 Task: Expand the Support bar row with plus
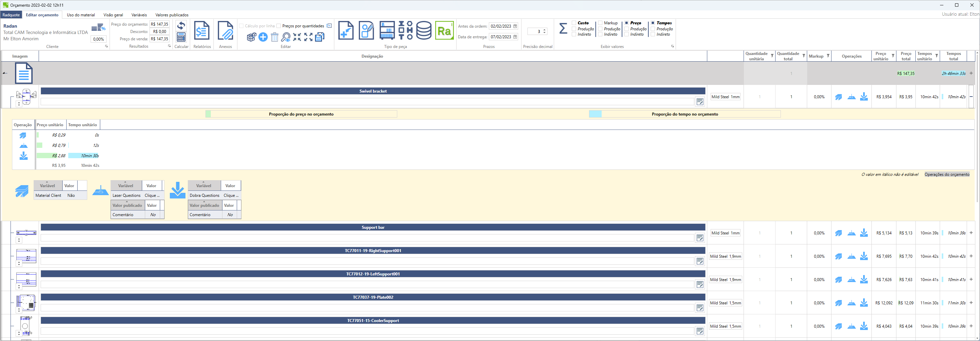click(x=971, y=233)
